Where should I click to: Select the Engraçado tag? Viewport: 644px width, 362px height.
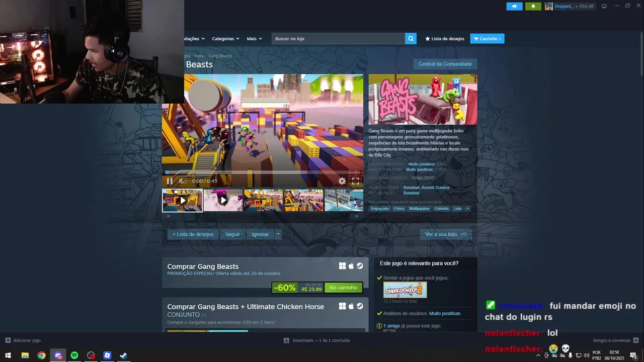click(x=380, y=209)
